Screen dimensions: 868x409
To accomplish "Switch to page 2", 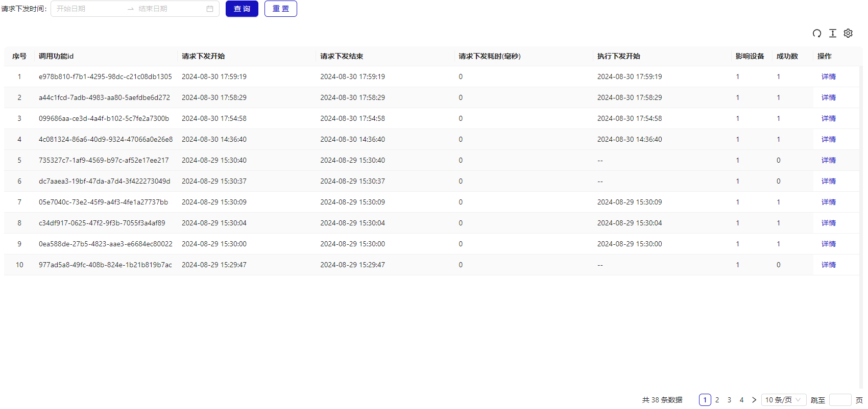I will point(717,400).
